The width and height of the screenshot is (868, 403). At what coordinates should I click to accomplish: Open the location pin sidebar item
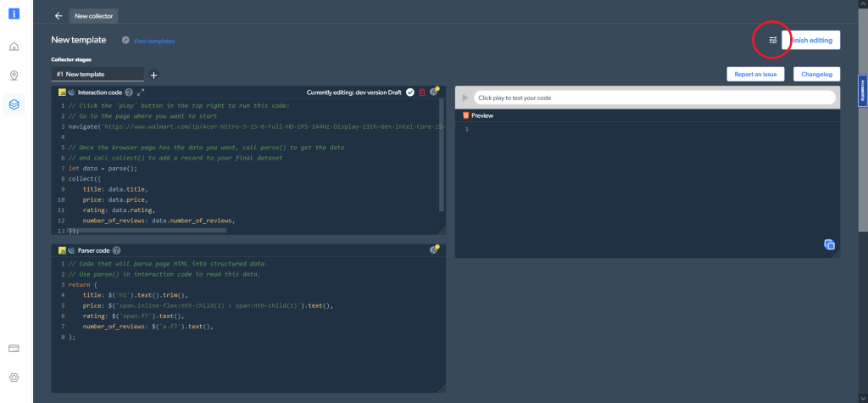pyautogui.click(x=14, y=76)
